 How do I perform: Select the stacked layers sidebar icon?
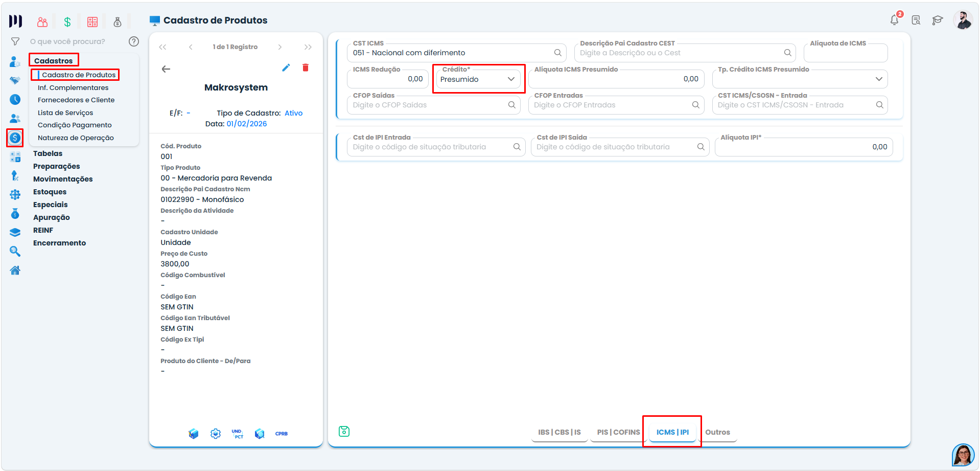[15, 232]
